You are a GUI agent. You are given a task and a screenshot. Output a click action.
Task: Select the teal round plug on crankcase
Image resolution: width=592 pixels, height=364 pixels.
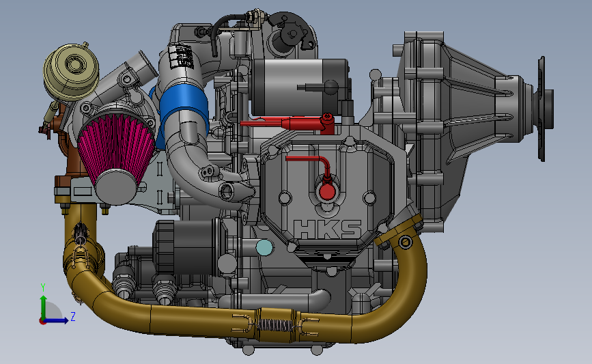[x=264, y=248]
